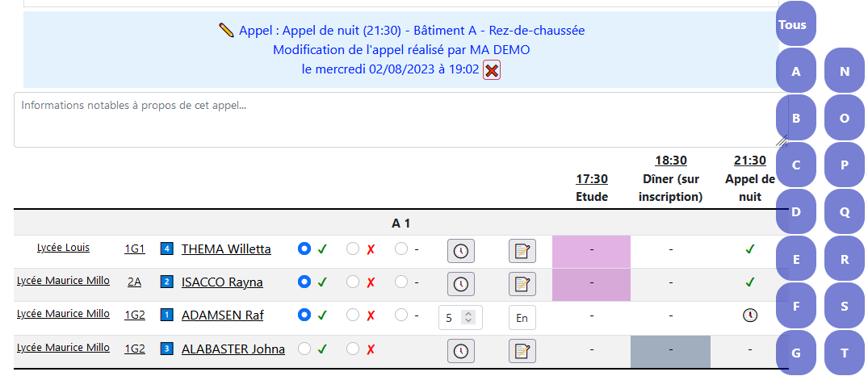Image resolution: width=868 pixels, height=376 pixels.
Task: Open the note icon for THEMA Willetta
Action: click(522, 251)
